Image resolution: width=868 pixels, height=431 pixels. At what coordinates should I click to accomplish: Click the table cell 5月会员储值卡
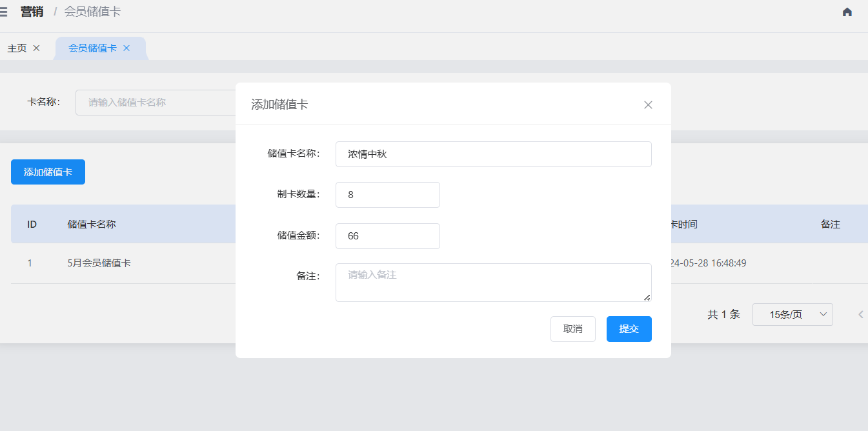tap(99, 263)
